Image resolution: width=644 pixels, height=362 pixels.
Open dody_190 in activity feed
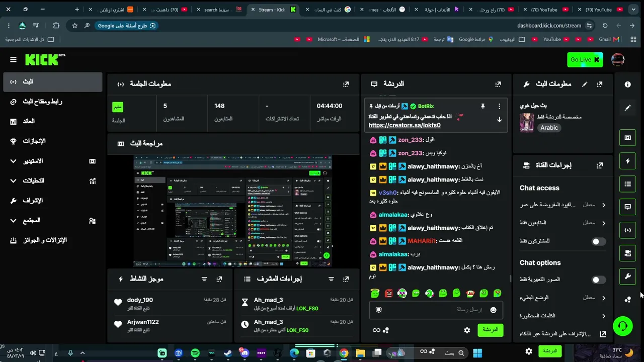pos(140,300)
